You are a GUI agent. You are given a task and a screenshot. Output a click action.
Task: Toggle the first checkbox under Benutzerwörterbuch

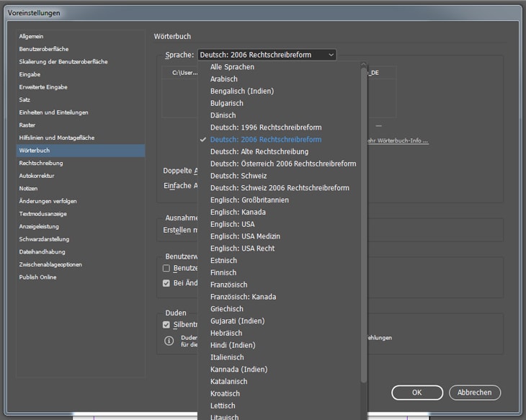pyautogui.click(x=166, y=268)
